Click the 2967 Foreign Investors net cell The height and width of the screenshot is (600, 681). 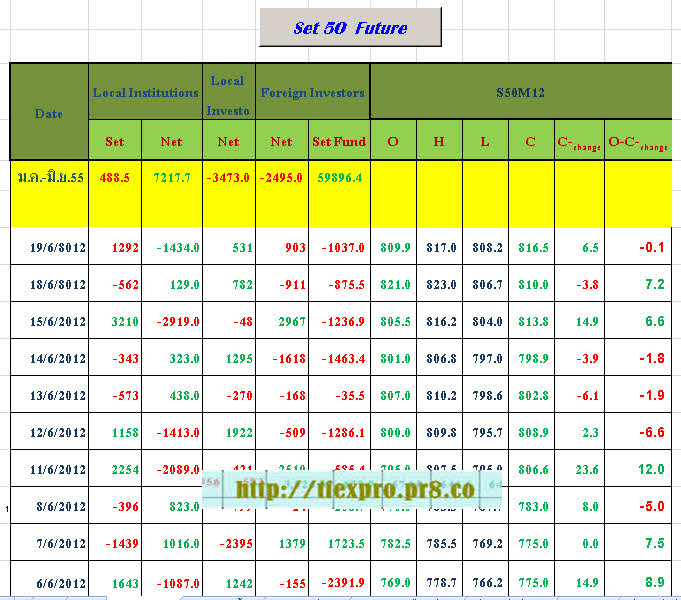pyautogui.click(x=281, y=321)
